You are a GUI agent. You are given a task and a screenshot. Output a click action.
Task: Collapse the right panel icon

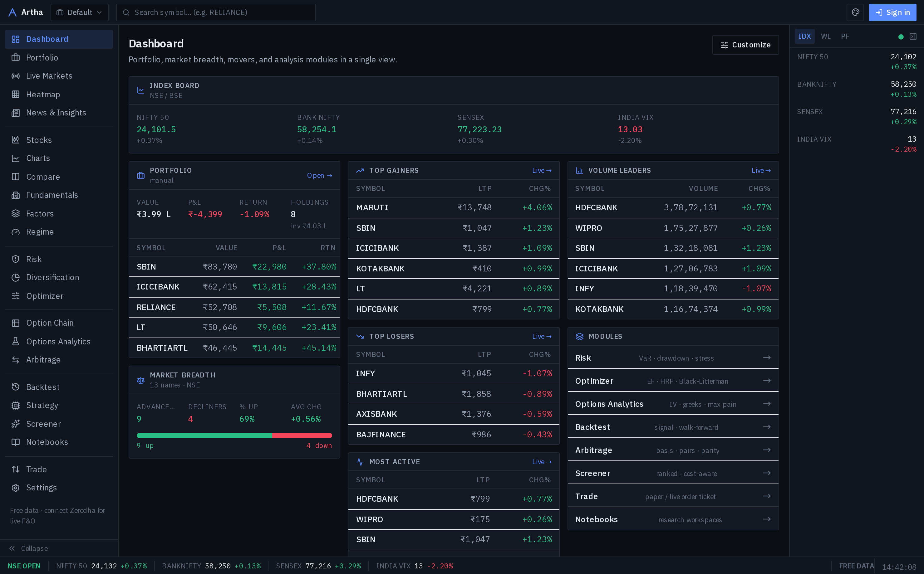913,36
